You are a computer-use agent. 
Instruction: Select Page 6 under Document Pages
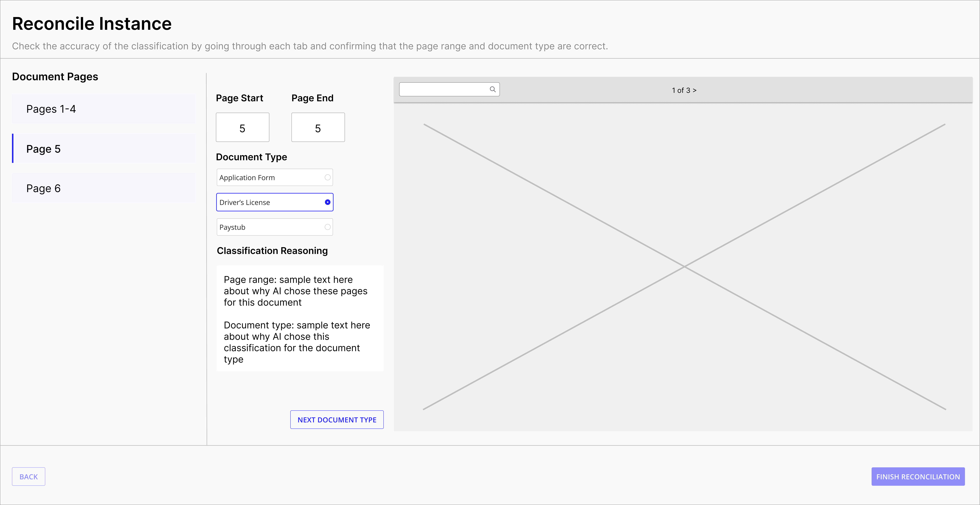[x=103, y=188]
